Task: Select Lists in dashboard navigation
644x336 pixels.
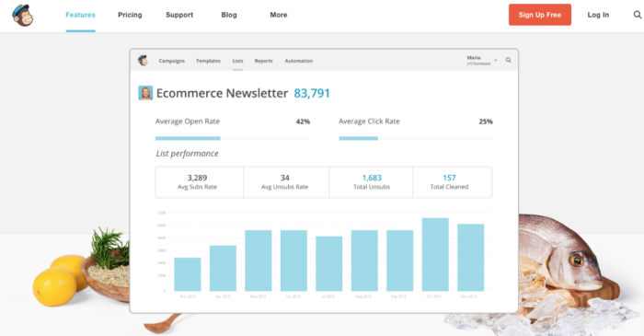Action: [237, 61]
